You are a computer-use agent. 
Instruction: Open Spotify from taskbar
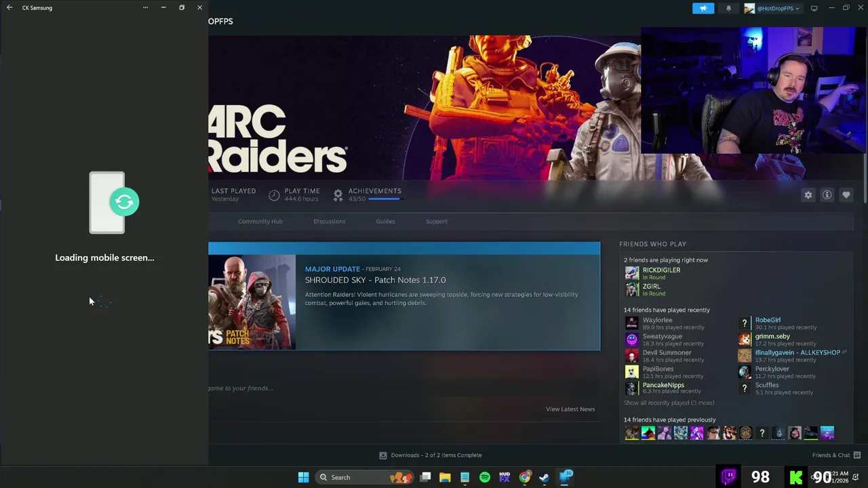tap(484, 477)
